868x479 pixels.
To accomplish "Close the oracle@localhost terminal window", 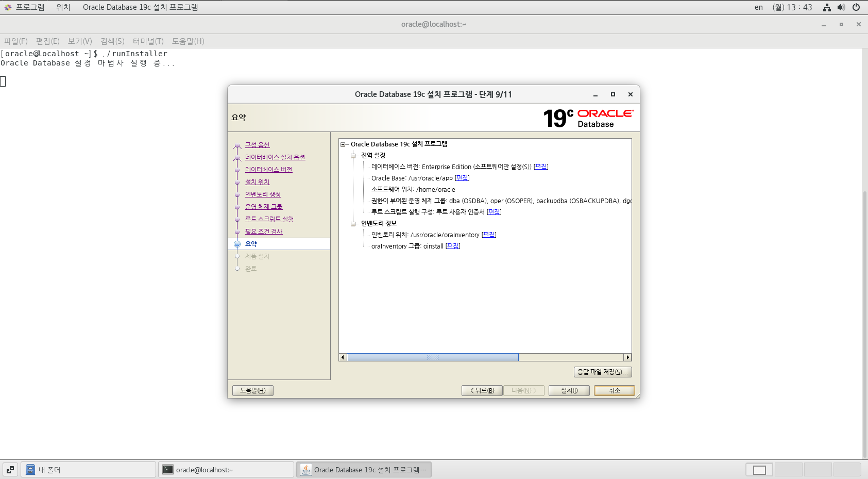I will (859, 24).
